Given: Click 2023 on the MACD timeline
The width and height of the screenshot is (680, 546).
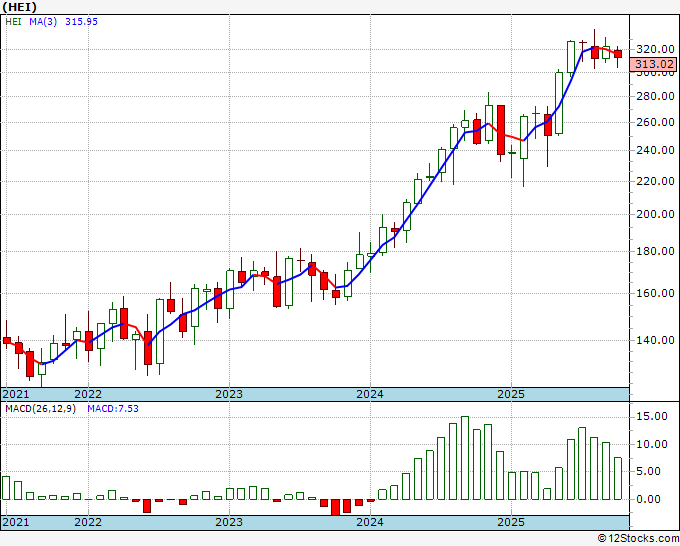Looking at the screenshot, I should [x=229, y=522].
